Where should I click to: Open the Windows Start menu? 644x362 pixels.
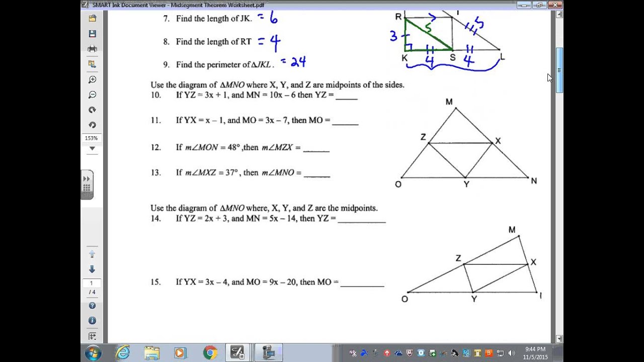[93, 353]
